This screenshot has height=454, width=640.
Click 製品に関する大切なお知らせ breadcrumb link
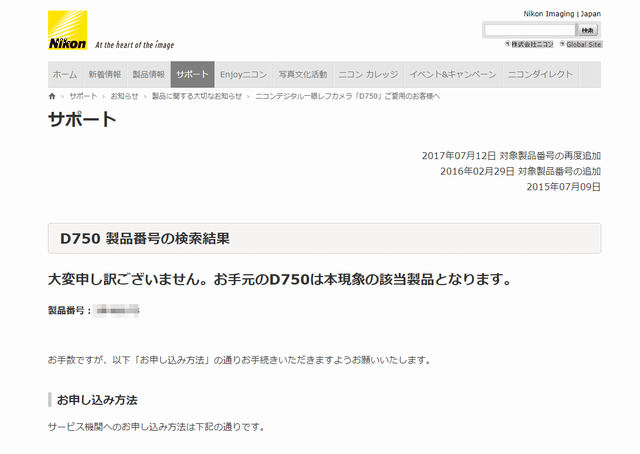click(x=197, y=96)
